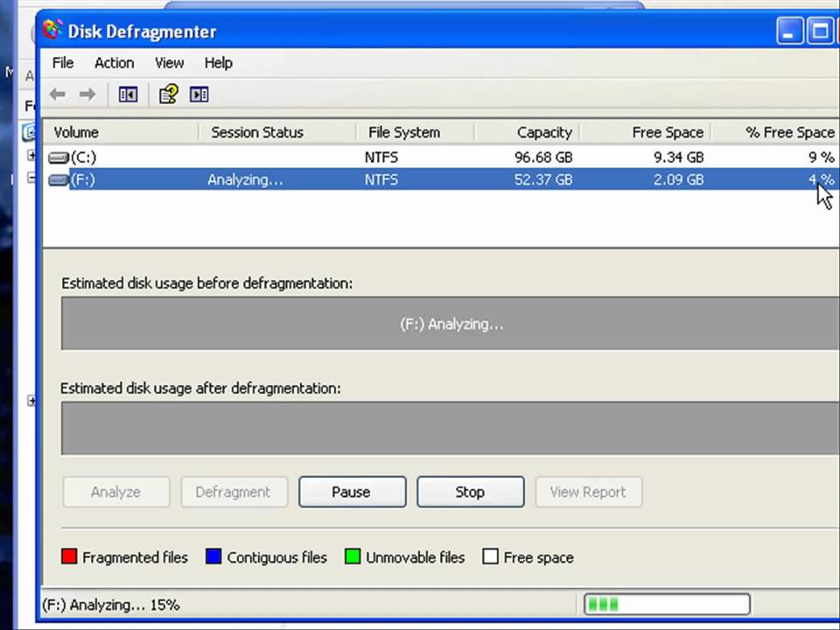Image resolution: width=840 pixels, height=630 pixels.
Task: Click the Analyze button
Action: tap(116, 492)
